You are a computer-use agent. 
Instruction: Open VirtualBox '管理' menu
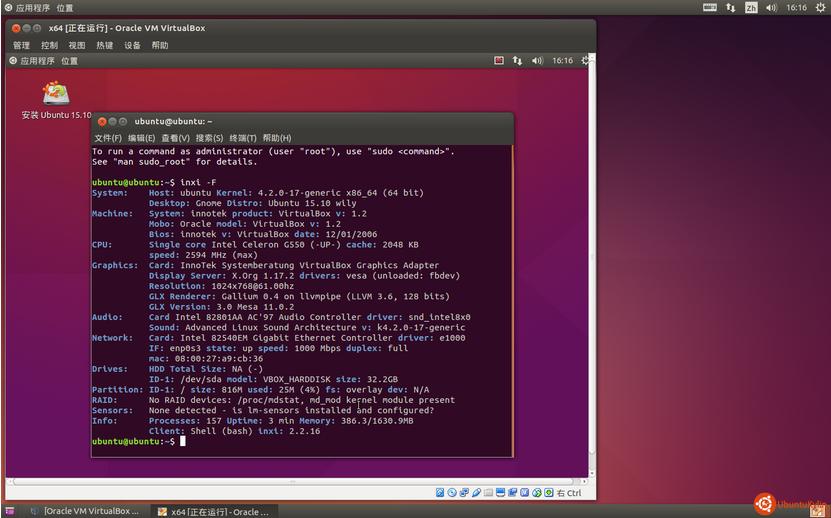pyautogui.click(x=21, y=45)
